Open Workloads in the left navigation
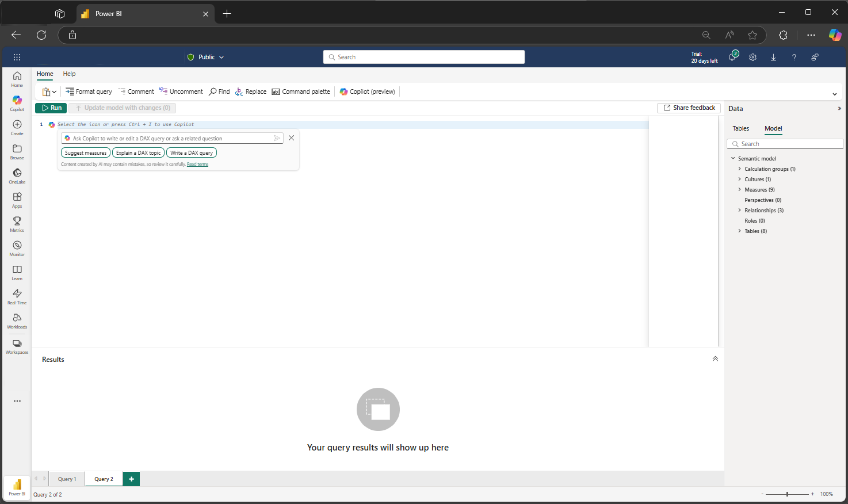Viewport: 848px width, 504px height. coord(17,320)
